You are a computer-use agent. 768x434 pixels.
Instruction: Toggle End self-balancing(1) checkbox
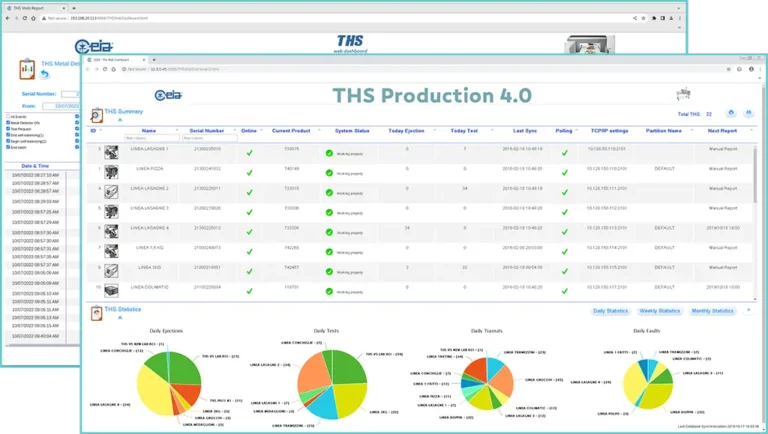click(8, 135)
